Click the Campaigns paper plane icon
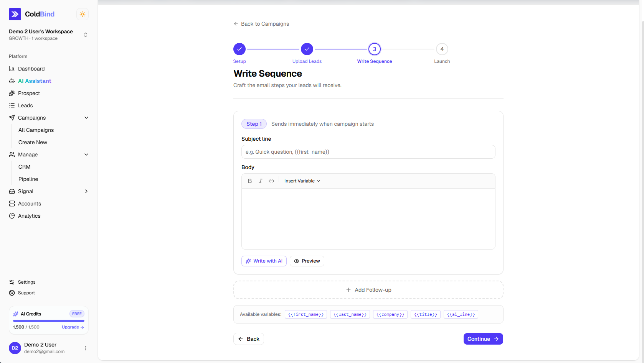This screenshot has height=363, width=644. coord(12,118)
